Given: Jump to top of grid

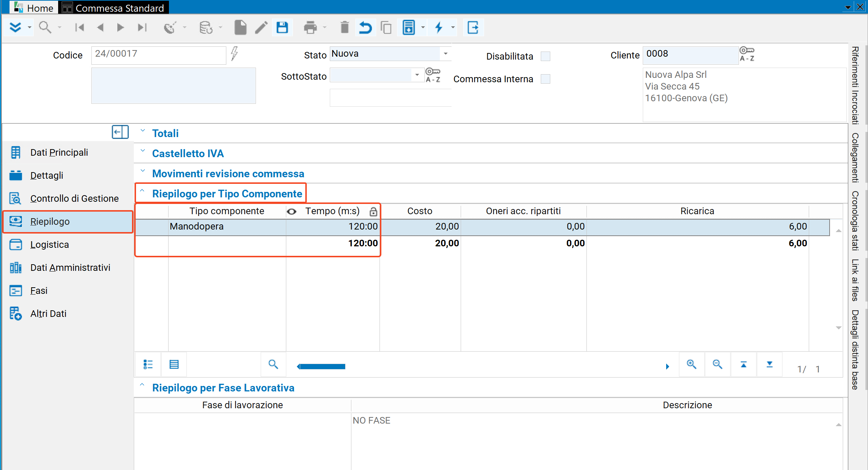Looking at the screenshot, I should [x=743, y=364].
